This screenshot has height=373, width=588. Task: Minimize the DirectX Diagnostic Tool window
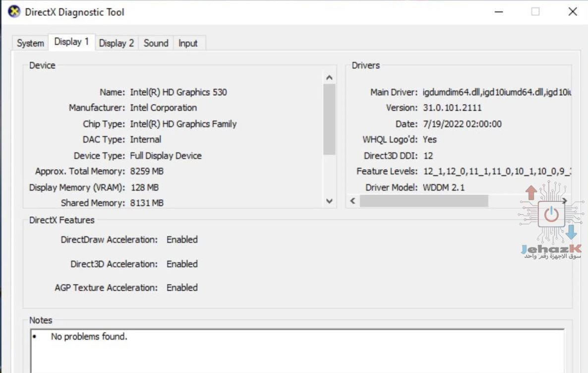pos(499,12)
